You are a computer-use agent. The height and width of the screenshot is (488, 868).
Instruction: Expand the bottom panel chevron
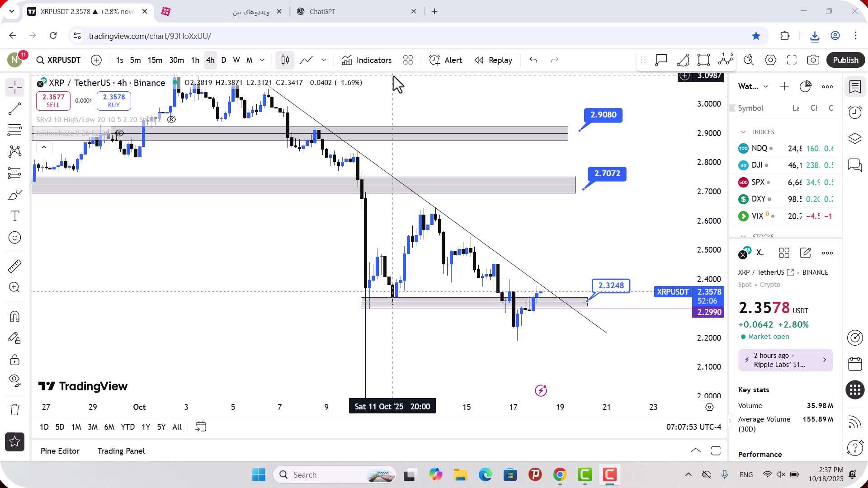(696, 450)
